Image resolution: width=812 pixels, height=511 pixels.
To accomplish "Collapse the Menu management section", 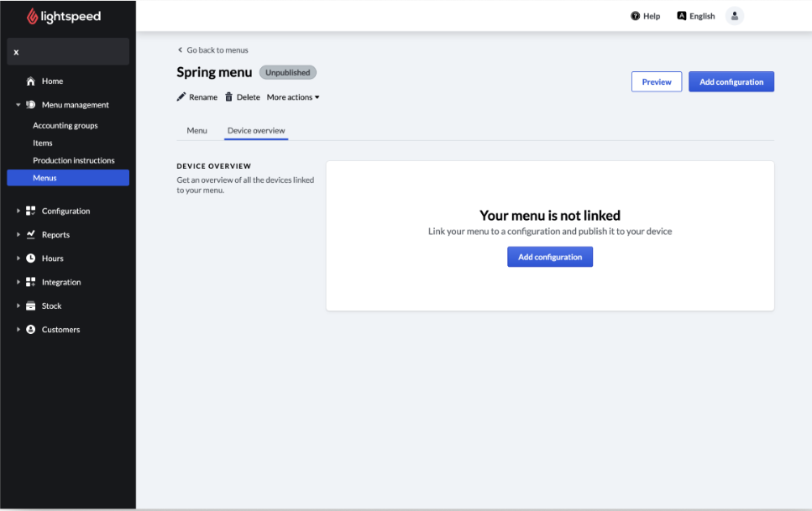I will click(x=18, y=105).
